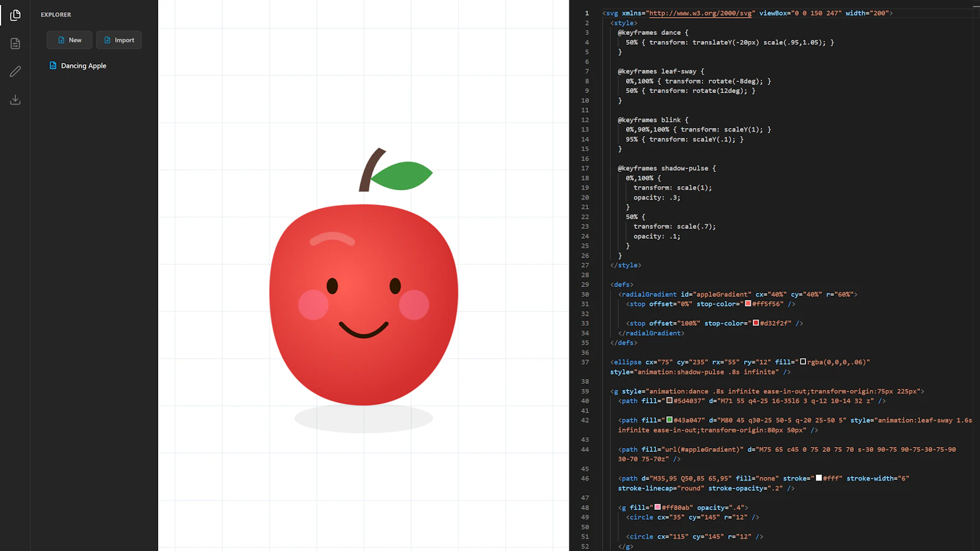Click the brown stem in the preview

[x=369, y=171]
